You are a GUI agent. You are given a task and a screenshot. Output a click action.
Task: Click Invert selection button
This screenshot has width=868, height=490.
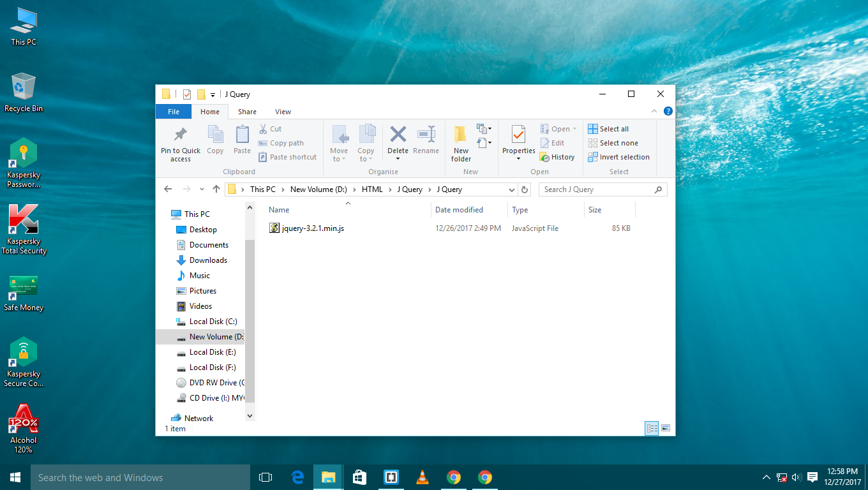[619, 157]
